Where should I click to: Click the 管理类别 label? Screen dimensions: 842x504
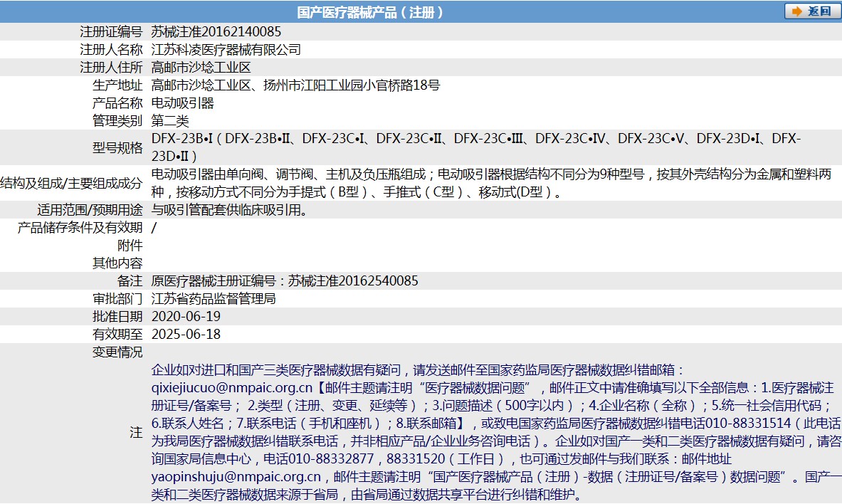click(x=117, y=120)
